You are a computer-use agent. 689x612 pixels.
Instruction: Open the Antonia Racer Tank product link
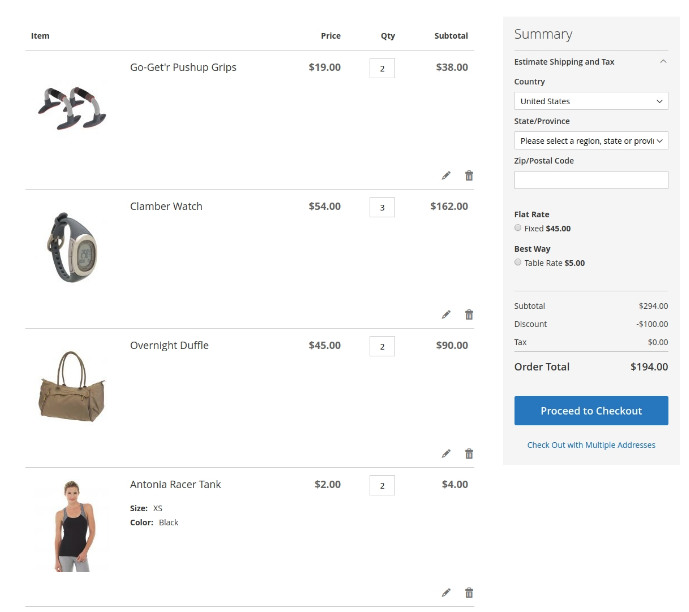coord(175,485)
